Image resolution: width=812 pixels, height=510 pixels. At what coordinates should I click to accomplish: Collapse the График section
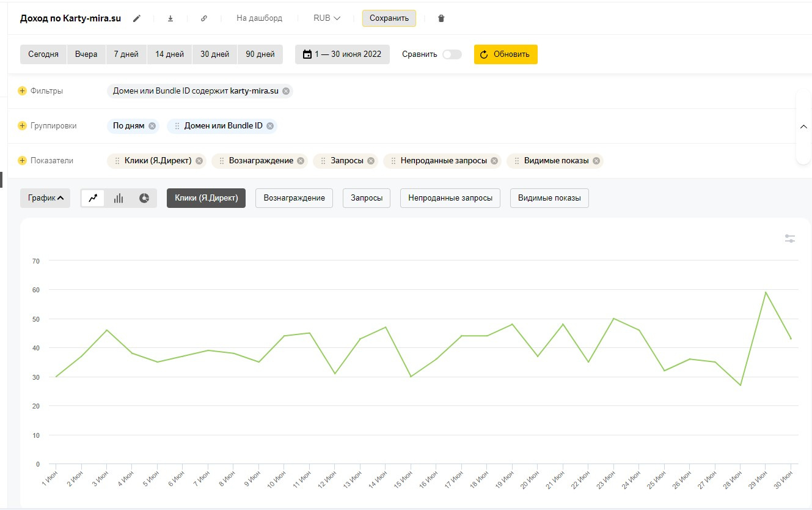(x=45, y=198)
